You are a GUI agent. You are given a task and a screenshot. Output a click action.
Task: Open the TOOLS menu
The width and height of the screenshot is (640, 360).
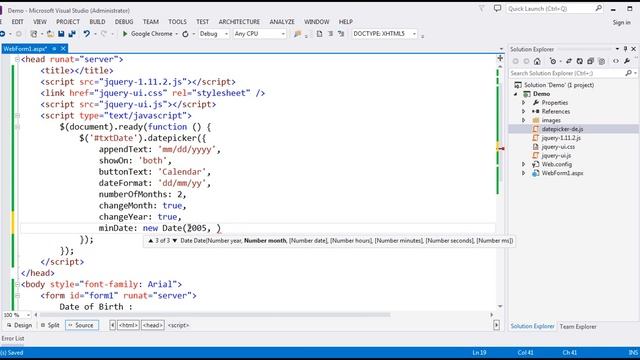tap(177, 22)
